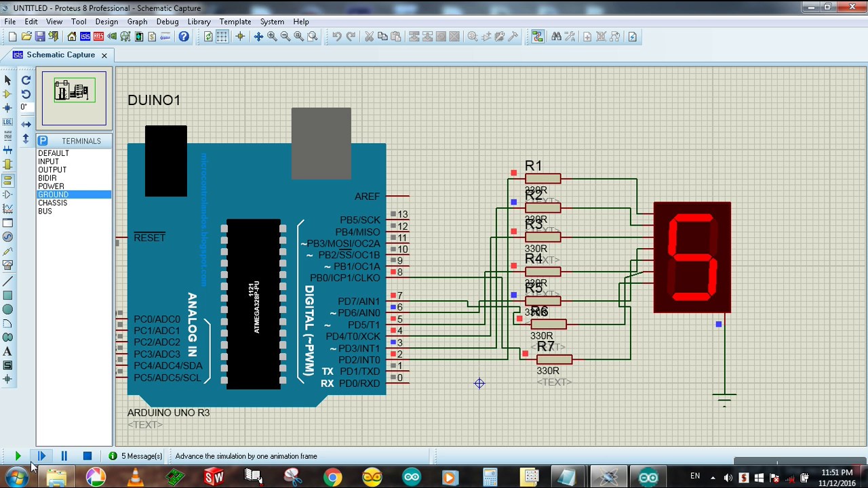
Task: Click the P pick-devices button
Action: point(43,141)
